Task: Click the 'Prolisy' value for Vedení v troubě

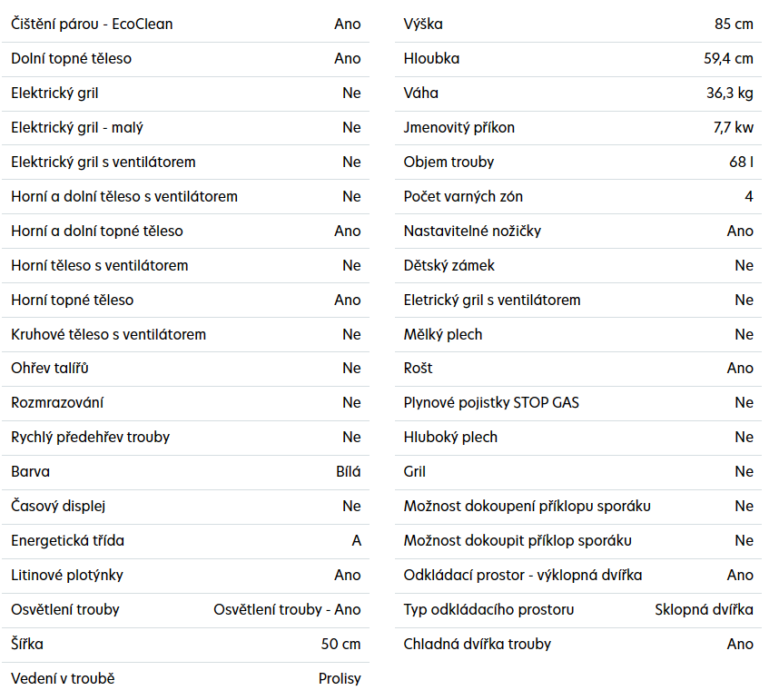Action: [340, 679]
